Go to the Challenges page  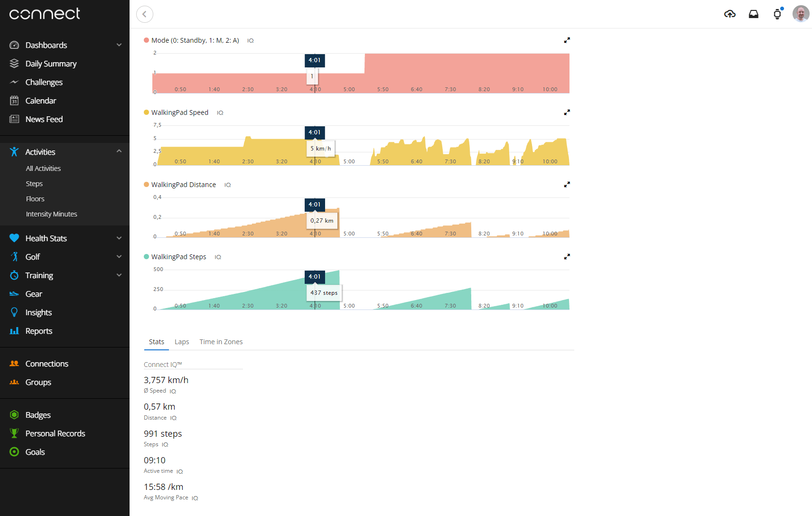[44, 82]
